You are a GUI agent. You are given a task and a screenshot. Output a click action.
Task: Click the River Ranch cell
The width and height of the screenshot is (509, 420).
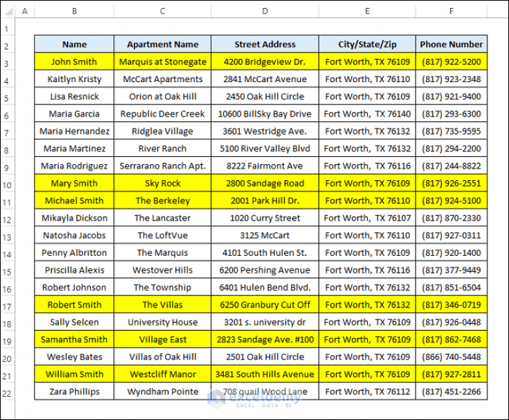pos(162,148)
